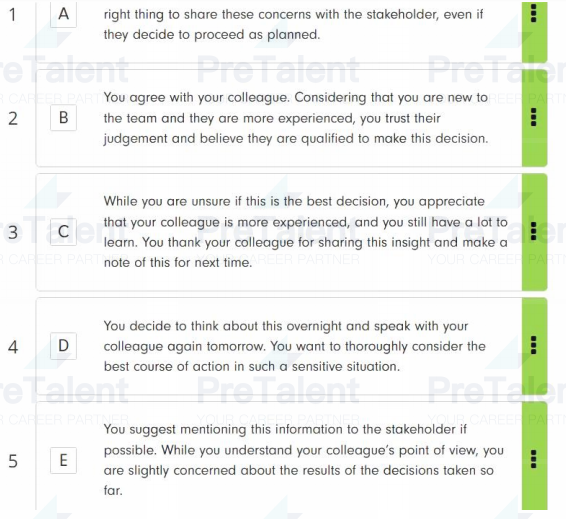Image resolution: width=566 pixels, height=519 pixels.
Task: Select the letter E badge
Action: (64, 460)
